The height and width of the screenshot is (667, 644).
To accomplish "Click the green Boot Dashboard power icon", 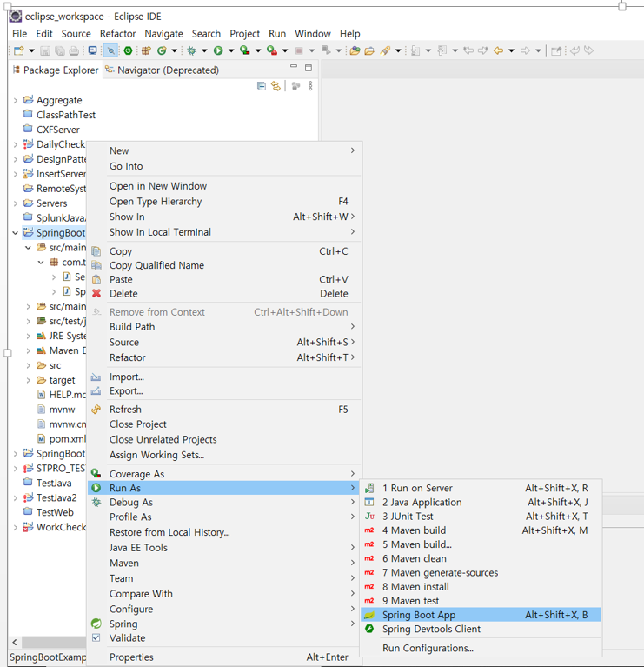I will [128, 50].
